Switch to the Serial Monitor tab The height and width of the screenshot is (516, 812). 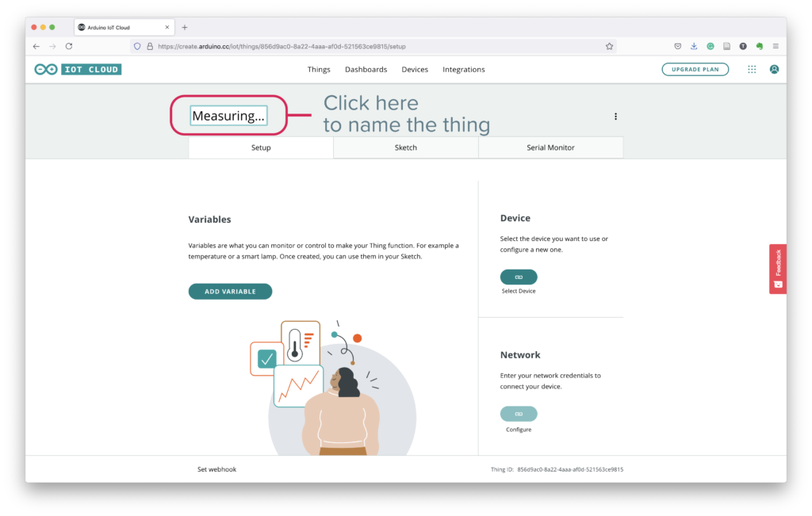tap(550, 147)
